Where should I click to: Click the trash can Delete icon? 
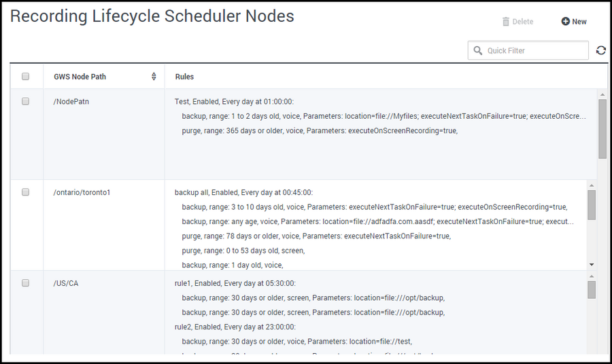[506, 22]
